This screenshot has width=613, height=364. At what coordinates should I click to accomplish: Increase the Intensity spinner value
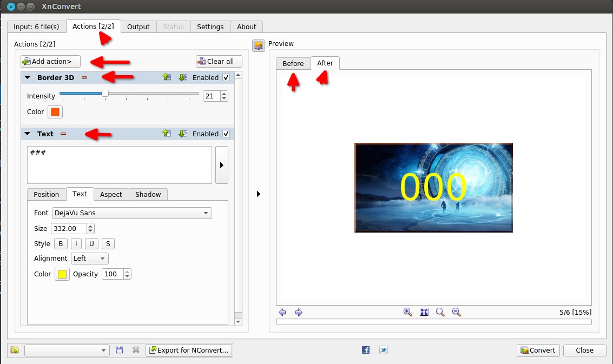[x=224, y=94]
